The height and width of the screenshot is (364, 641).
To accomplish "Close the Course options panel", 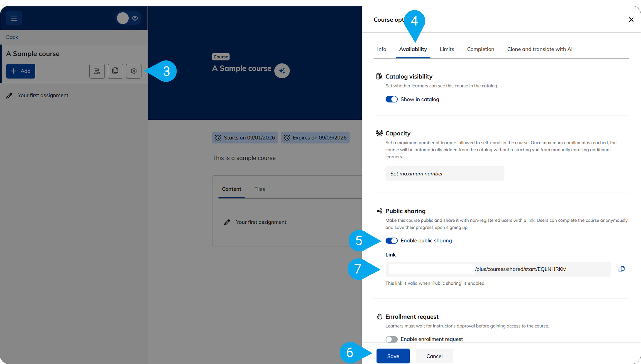I will 631,19.
